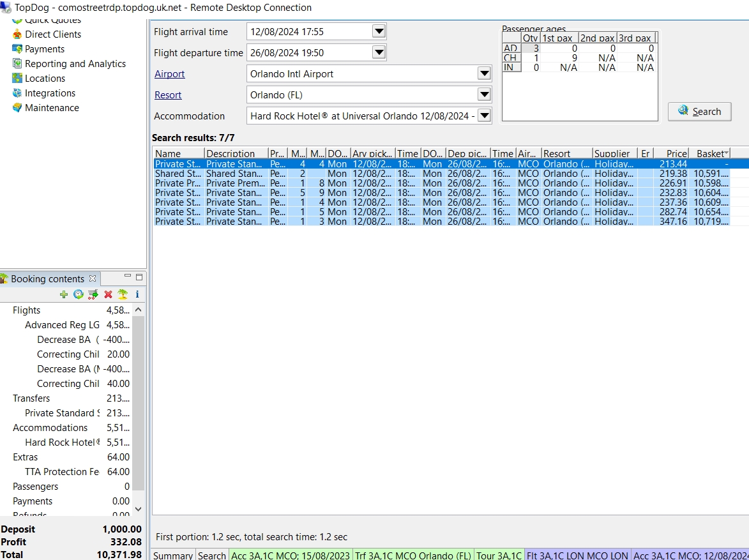Click the Search button

point(699,112)
